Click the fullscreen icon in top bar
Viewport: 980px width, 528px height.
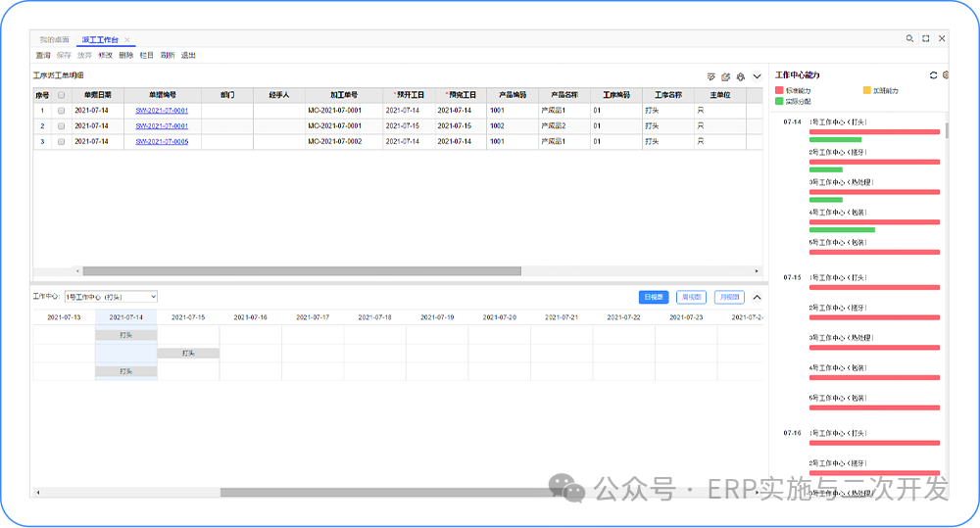point(925,39)
